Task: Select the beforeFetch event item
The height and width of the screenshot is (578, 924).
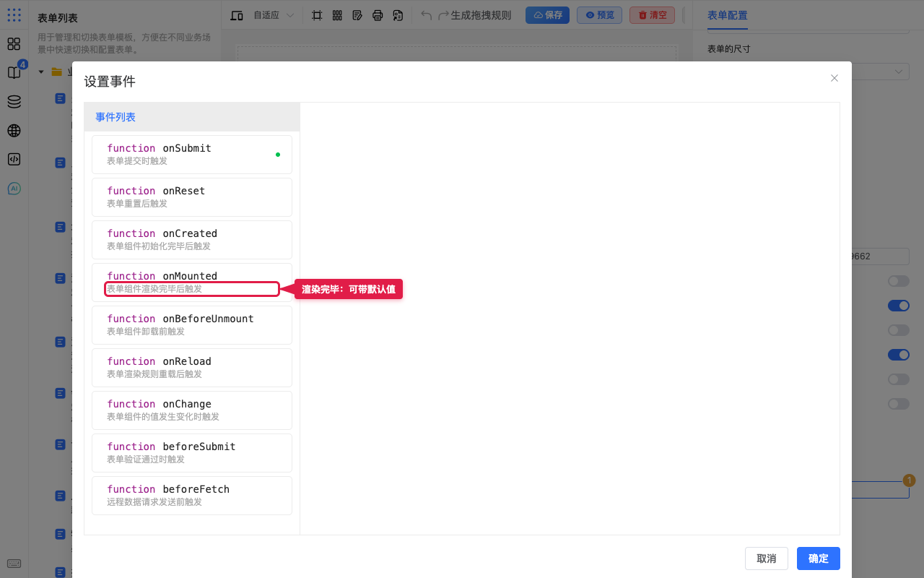Action: (x=192, y=496)
